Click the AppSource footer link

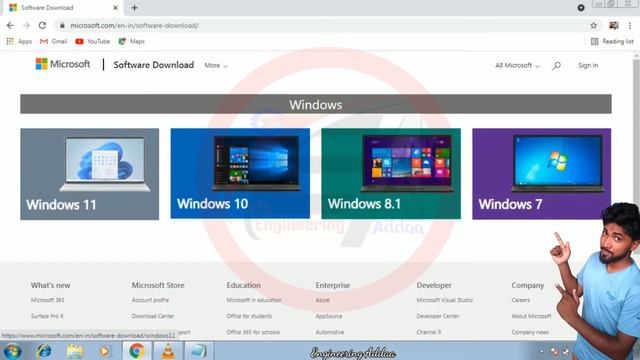pyautogui.click(x=329, y=316)
